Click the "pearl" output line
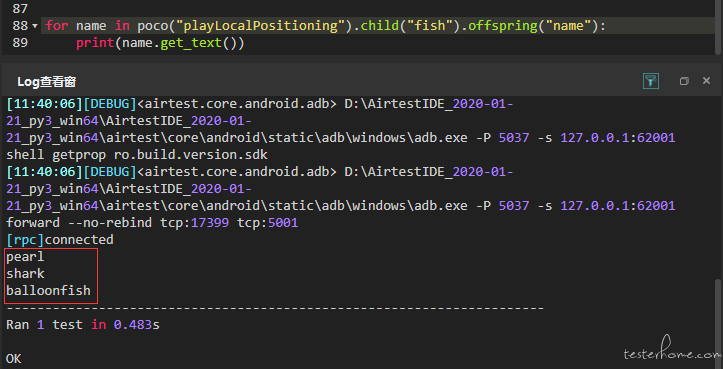 click(x=25, y=256)
